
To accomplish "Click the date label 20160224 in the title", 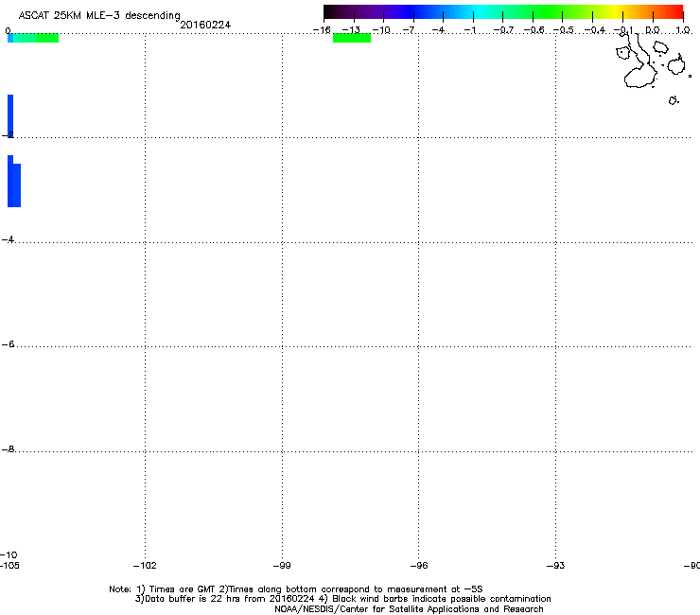I will click(x=205, y=25).
